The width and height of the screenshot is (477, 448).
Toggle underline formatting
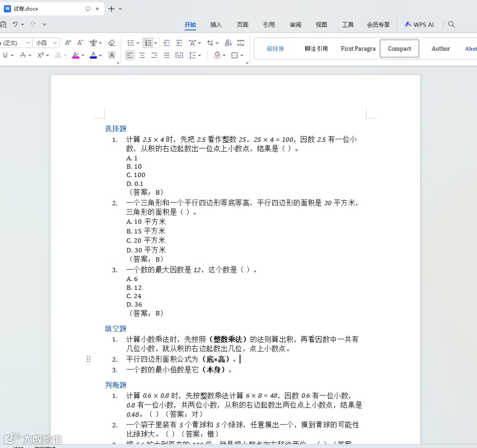tap(5, 55)
